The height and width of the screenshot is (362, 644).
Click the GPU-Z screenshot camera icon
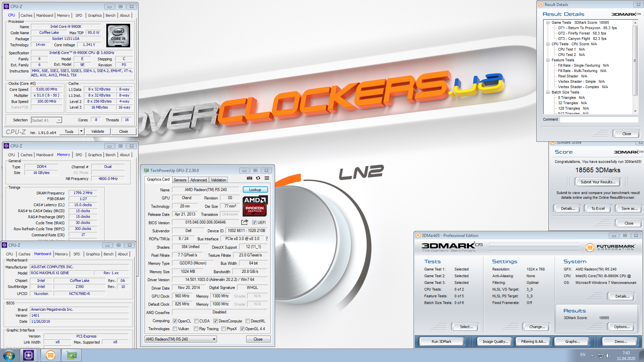[x=250, y=178]
